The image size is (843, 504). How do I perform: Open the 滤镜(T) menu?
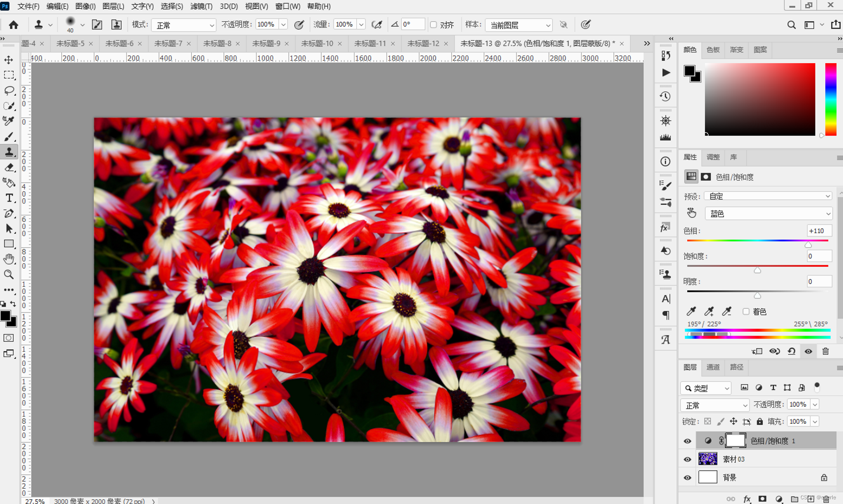click(x=202, y=6)
